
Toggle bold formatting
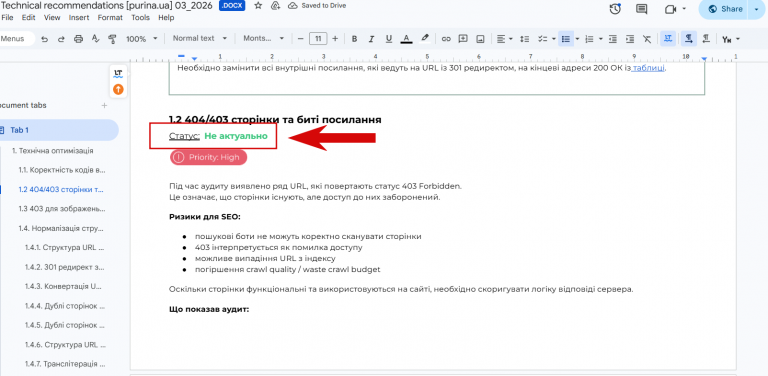pyautogui.click(x=355, y=39)
